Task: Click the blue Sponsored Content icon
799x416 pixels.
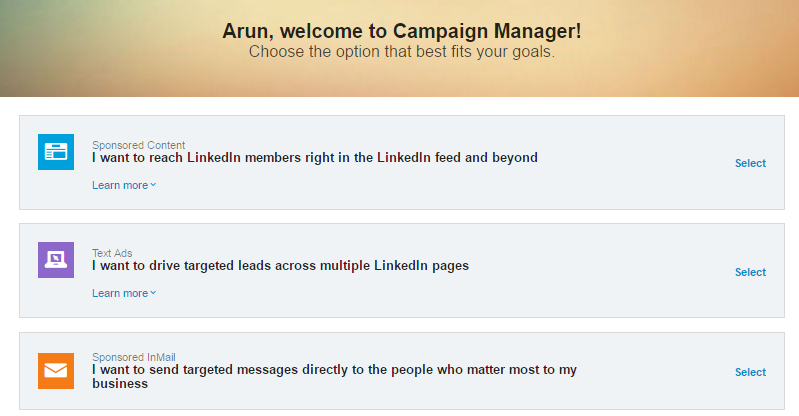Action: tap(56, 152)
